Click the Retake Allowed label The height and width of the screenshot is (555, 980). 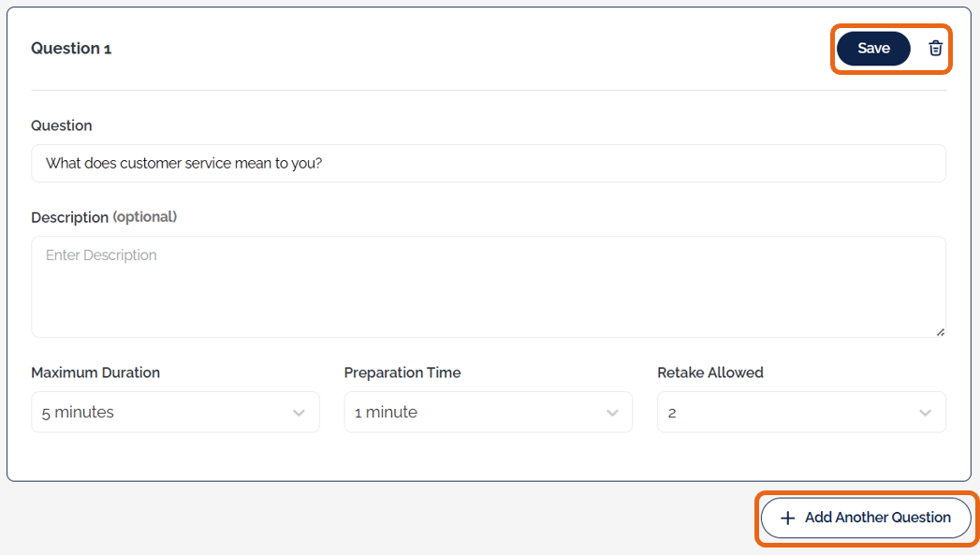click(x=709, y=372)
